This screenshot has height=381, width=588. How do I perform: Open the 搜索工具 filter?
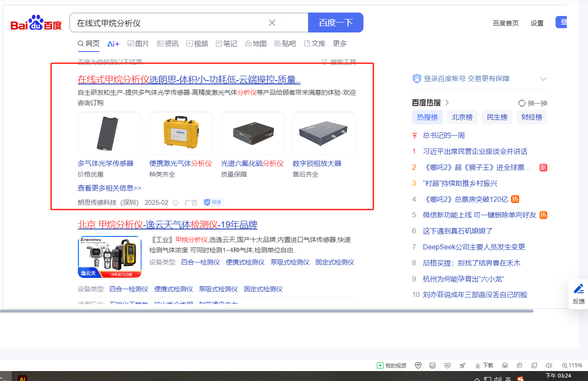tap(339, 62)
